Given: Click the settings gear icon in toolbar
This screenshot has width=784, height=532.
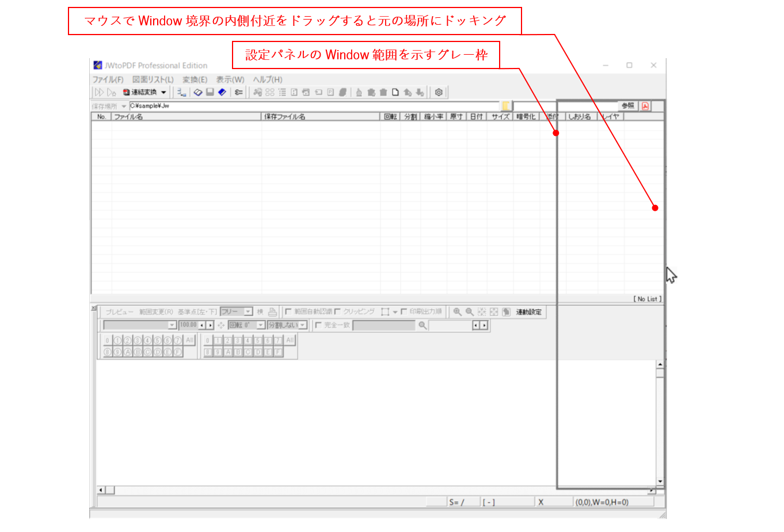Looking at the screenshot, I should click(439, 92).
